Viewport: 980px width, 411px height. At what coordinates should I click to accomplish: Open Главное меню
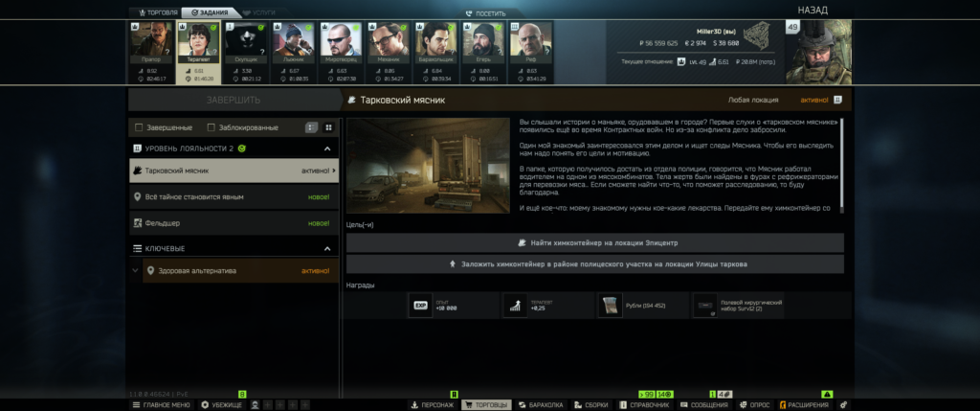161,404
